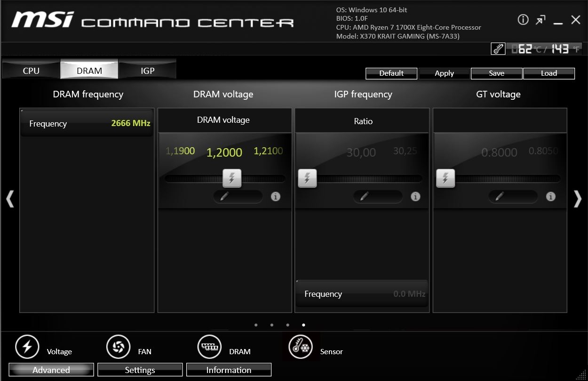Select the 1,2100 DRAM voltage value

tap(268, 151)
